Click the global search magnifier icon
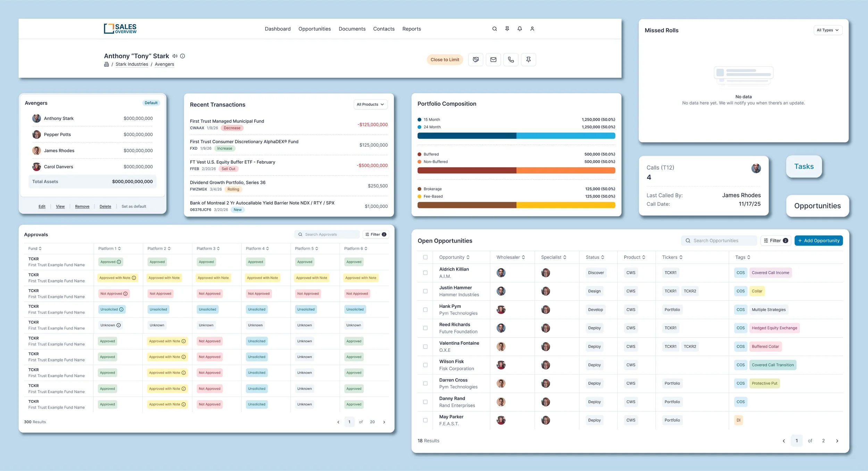The image size is (868, 471). point(494,28)
